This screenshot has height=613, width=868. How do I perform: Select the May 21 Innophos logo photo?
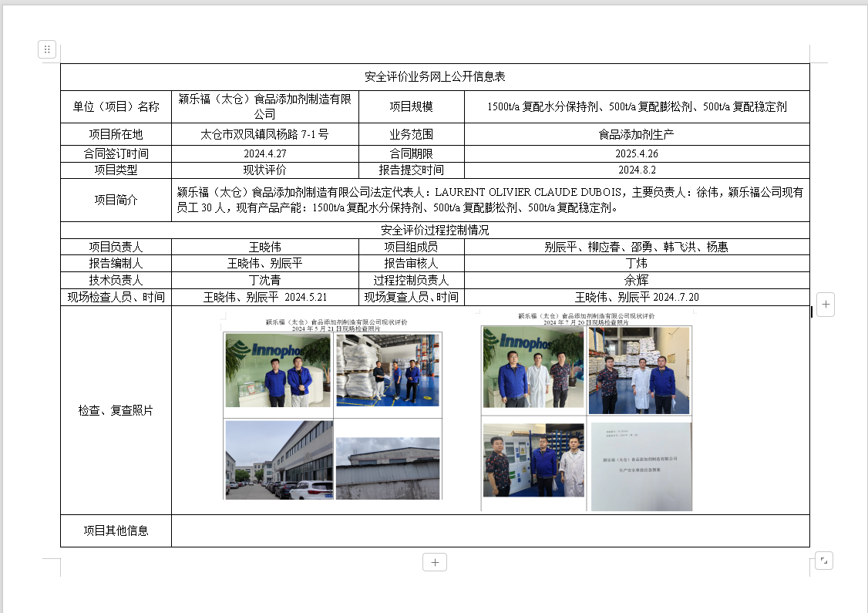278,370
